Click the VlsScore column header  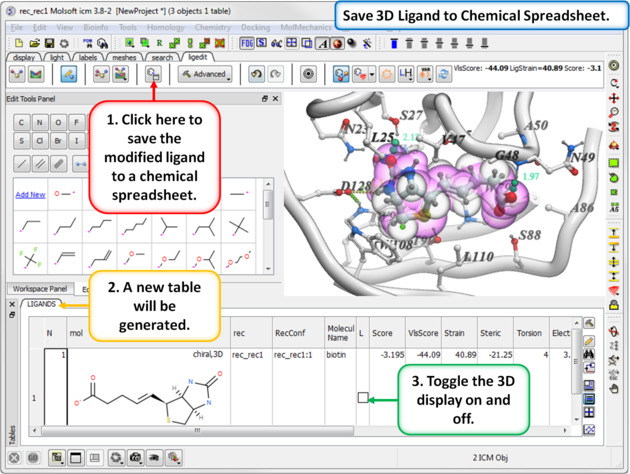423,333
